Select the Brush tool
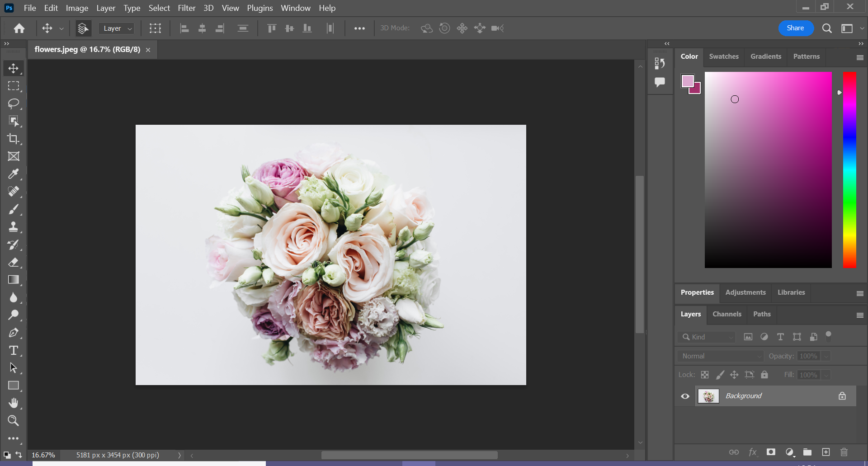Screen dimensions: 868x466 (x=14, y=209)
